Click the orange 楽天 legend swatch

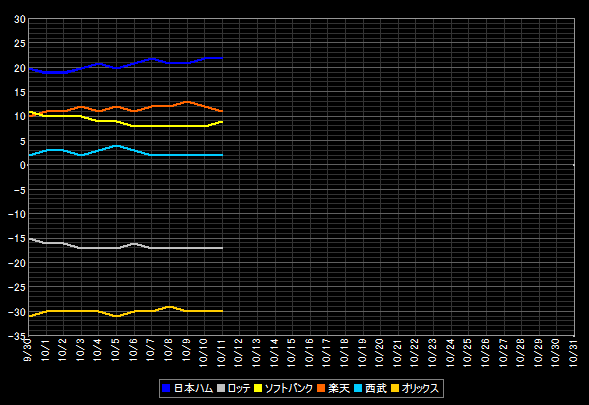click(x=321, y=388)
